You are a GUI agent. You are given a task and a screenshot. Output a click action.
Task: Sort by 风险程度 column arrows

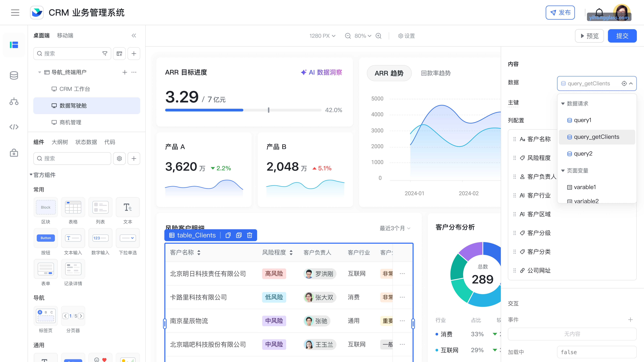click(291, 253)
